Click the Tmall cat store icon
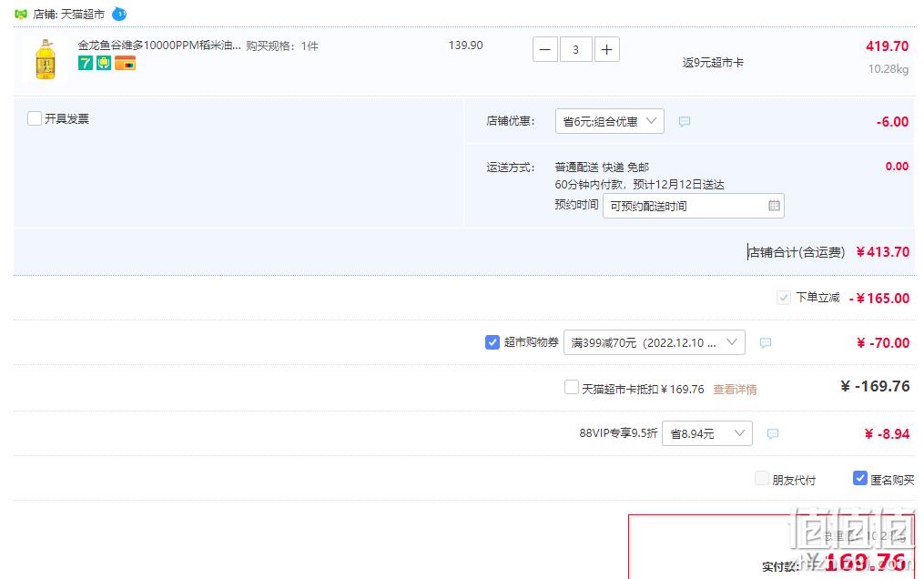The image size is (924, 579). coord(21,15)
